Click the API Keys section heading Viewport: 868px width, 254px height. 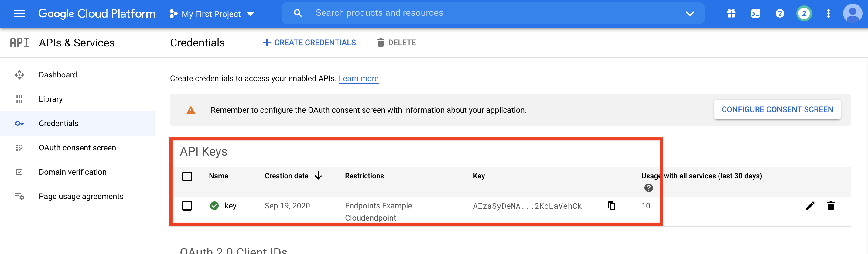coord(203,152)
